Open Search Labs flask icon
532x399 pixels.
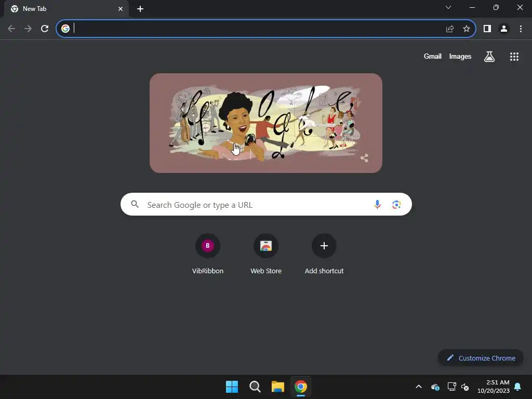pyautogui.click(x=489, y=57)
